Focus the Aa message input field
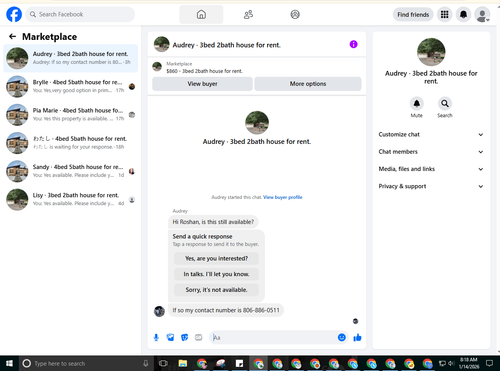This screenshot has height=371, width=500. tap(273, 338)
